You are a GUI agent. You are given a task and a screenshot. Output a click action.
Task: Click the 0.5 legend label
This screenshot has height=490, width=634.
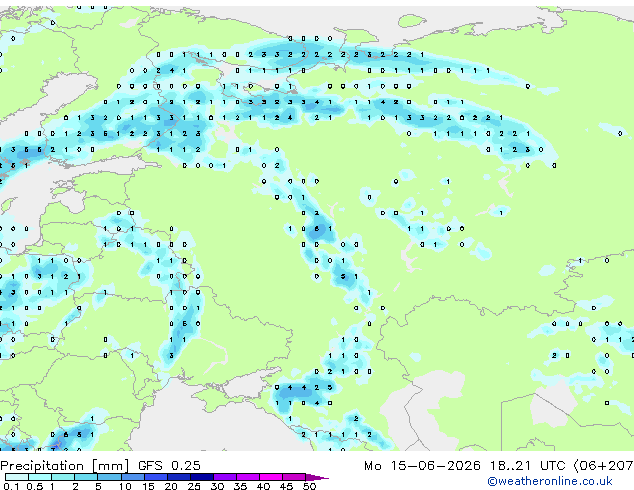(x=34, y=486)
